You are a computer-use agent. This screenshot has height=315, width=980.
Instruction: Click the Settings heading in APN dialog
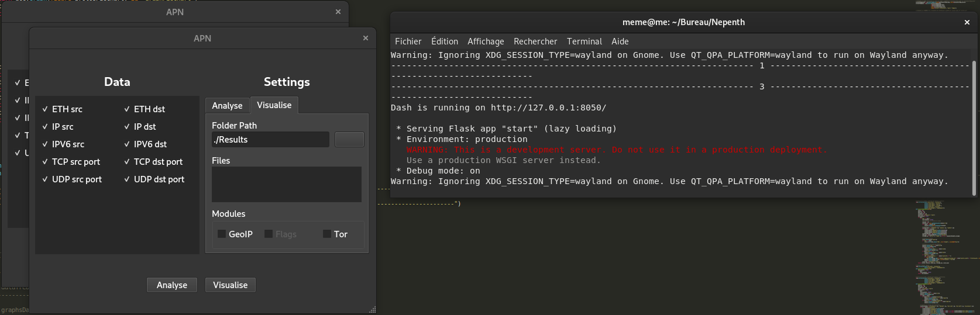click(287, 82)
